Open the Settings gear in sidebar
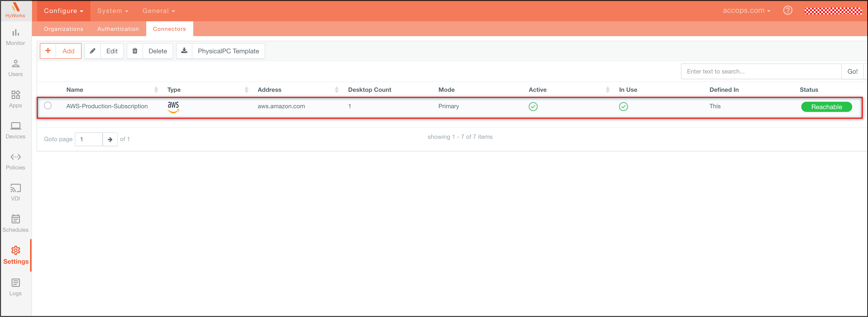 click(16, 250)
